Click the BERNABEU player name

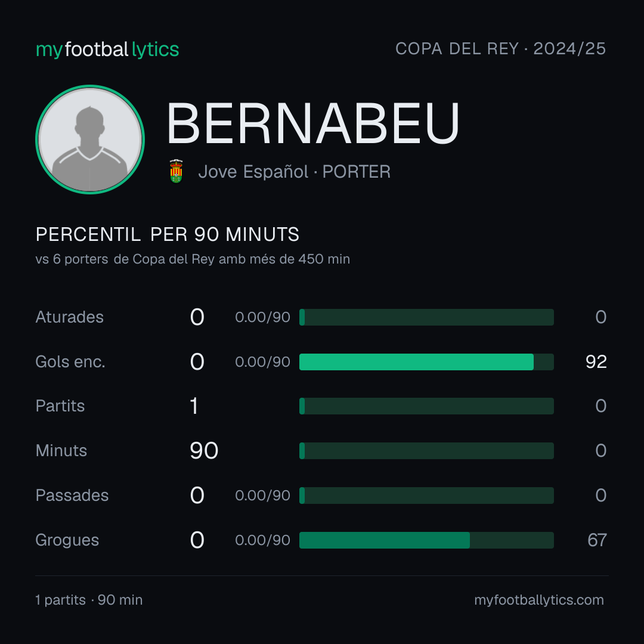pos(313,123)
